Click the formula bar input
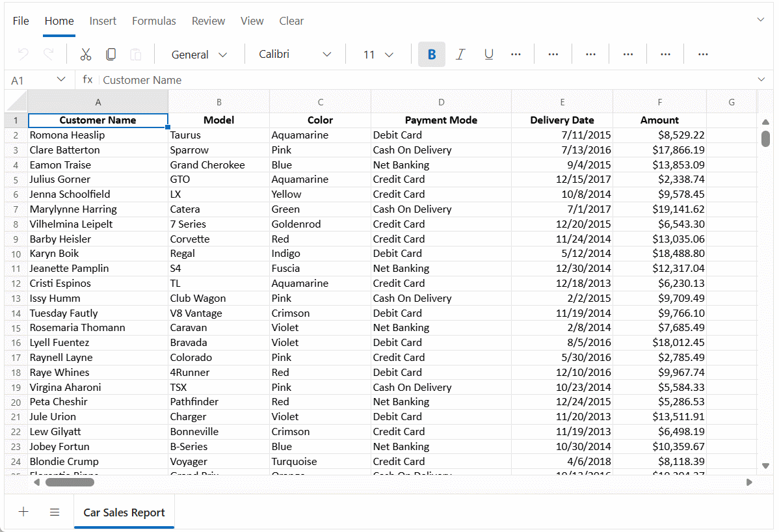The width and height of the screenshot is (779, 532). (427, 80)
